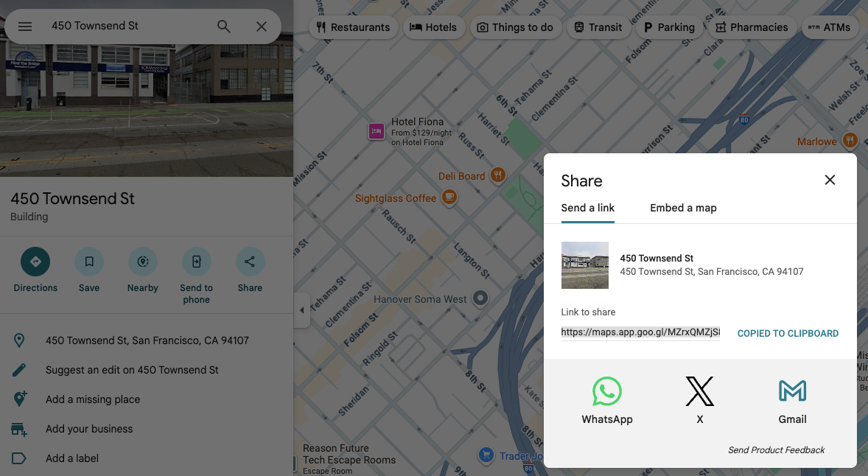Click the Trader Joe's shopping cart marker
Image resolution: width=868 pixels, height=476 pixels.
click(486, 455)
